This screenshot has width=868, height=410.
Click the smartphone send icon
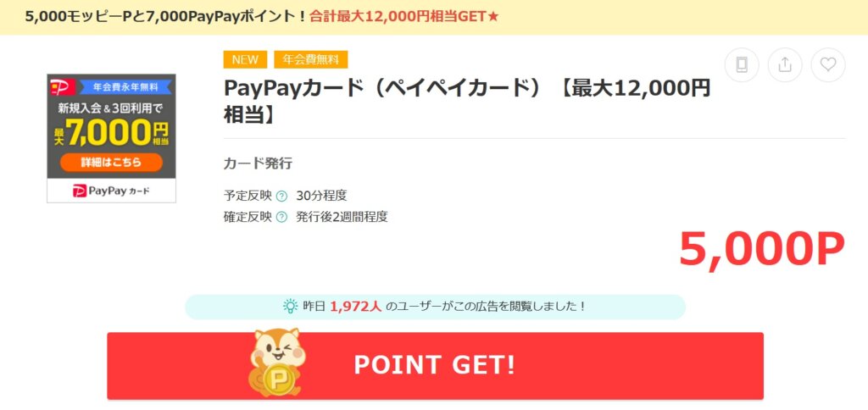741,64
